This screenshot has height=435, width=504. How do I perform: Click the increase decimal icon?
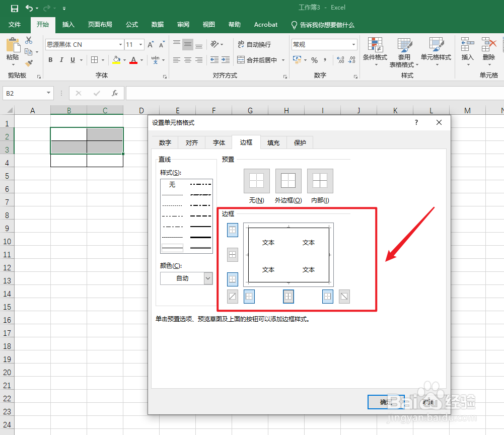coord(341,60)
